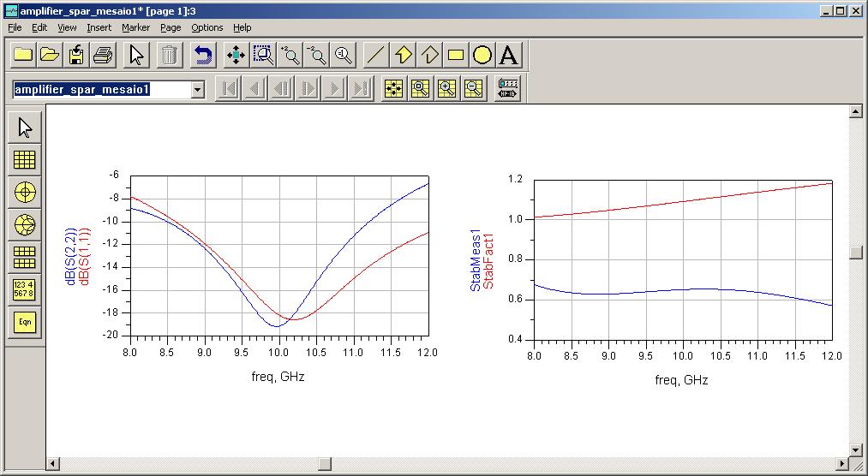Select the StabMeas1 axis label
Viewport: 868px width, 476px height.
475,260
